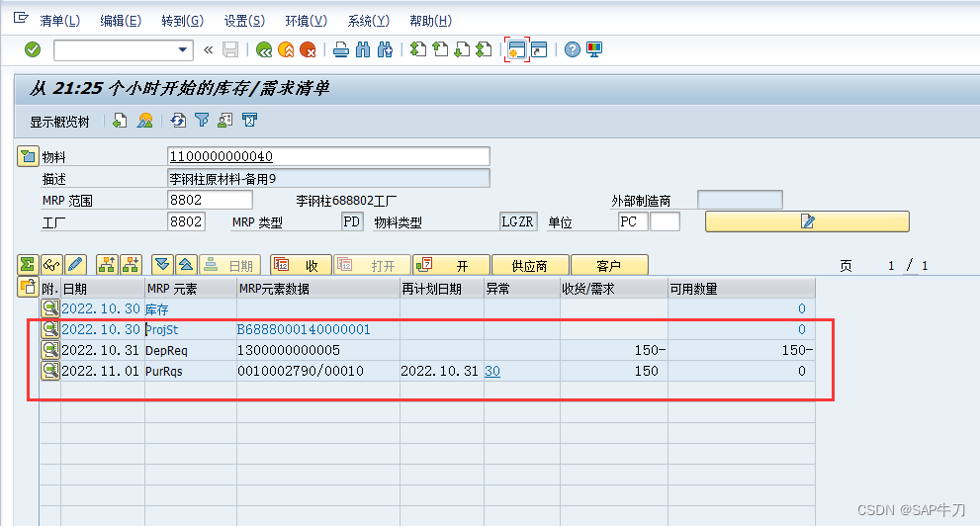This screenshot has height=526, width=980.
Task: Click the Create Shortcut icon
Action: point(539,49)
